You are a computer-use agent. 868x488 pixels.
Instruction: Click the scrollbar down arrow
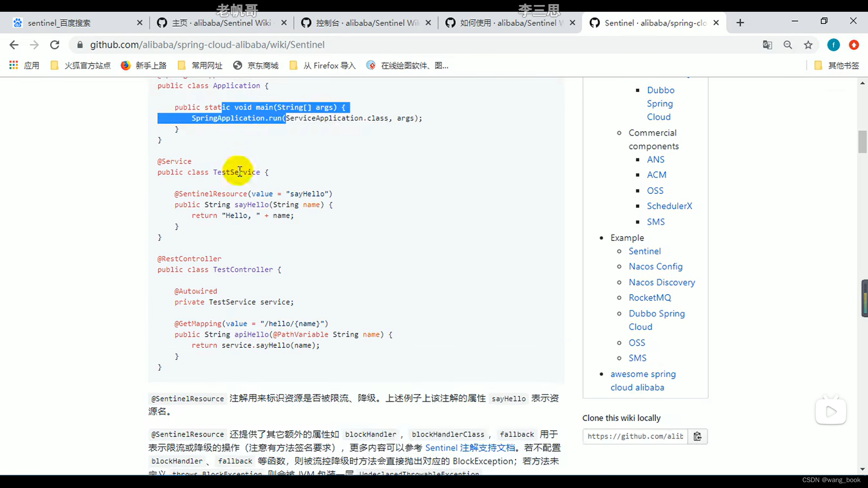(x=863, y=469)
